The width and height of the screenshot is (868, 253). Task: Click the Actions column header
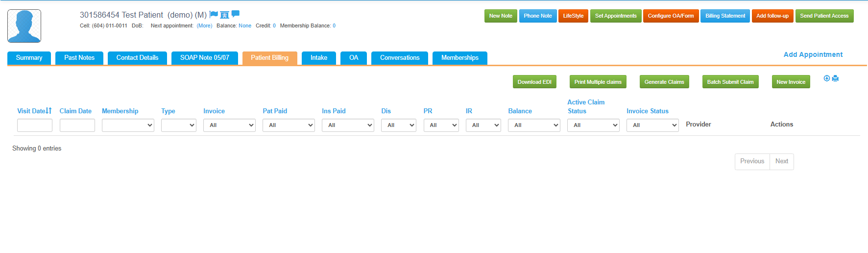tap(782, 125)
